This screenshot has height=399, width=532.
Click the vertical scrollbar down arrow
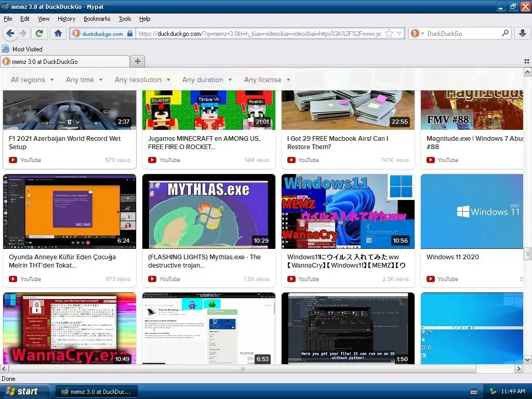528,360
